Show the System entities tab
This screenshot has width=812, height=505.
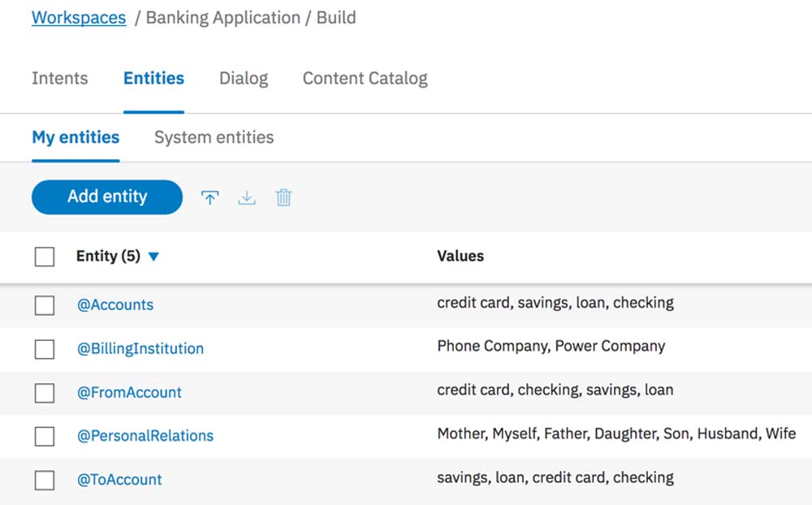pyautogui.click(x=214, y=137)
